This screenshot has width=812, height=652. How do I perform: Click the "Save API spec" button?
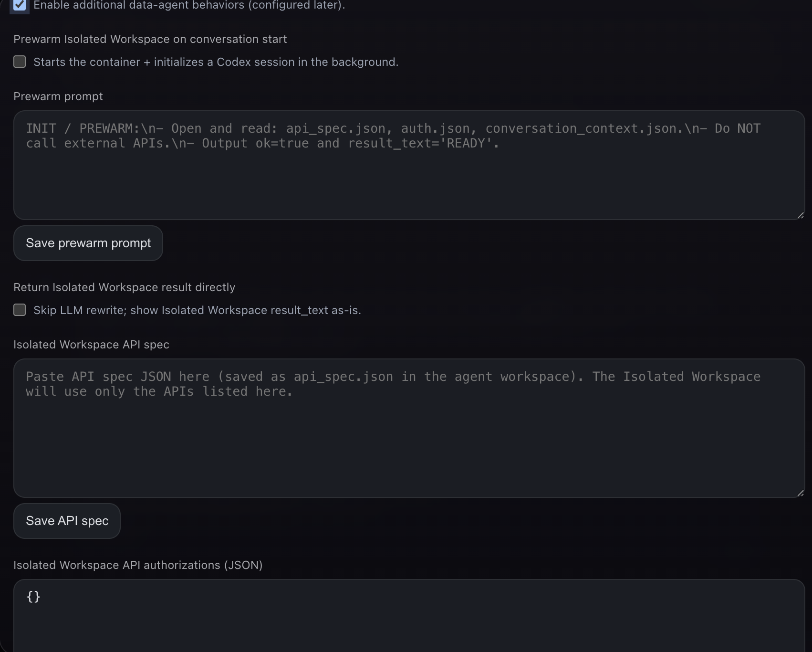(x=67, y=521)
